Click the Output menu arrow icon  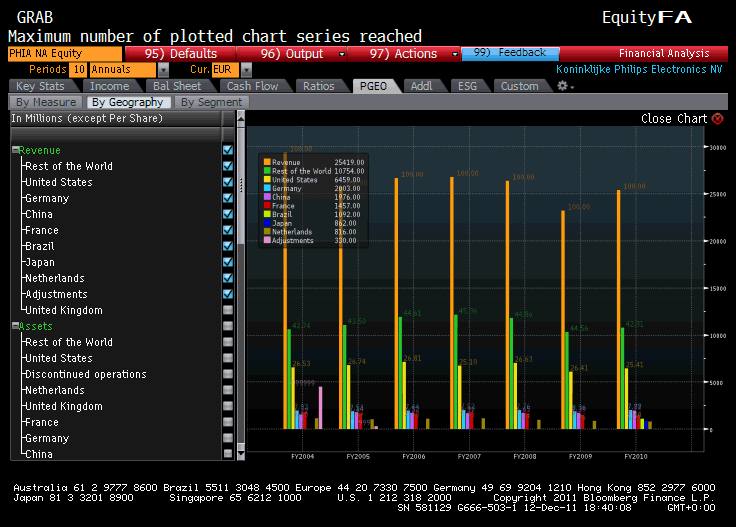342,54
